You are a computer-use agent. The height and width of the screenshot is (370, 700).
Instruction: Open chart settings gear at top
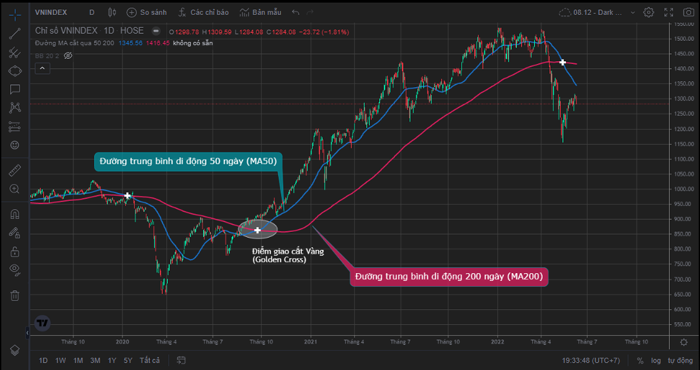coord(648,12)
